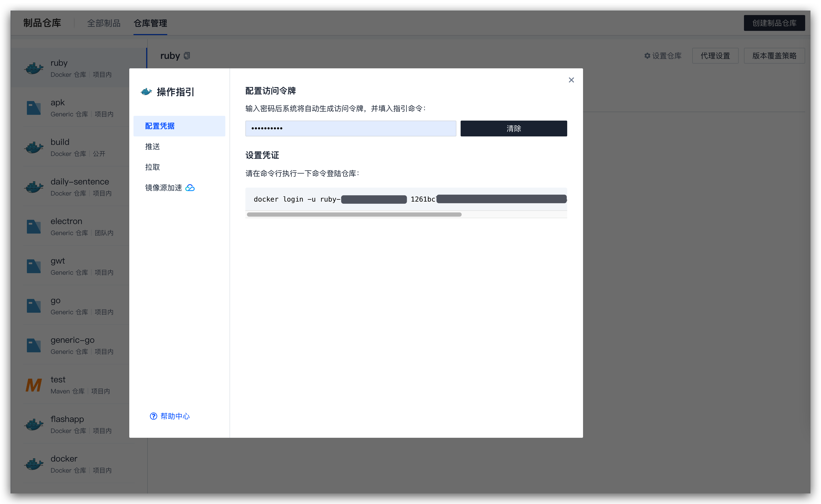Click the 设置凭证 heading
The image size is (821, 504).
pyautogui.click(x=262, y=155)
